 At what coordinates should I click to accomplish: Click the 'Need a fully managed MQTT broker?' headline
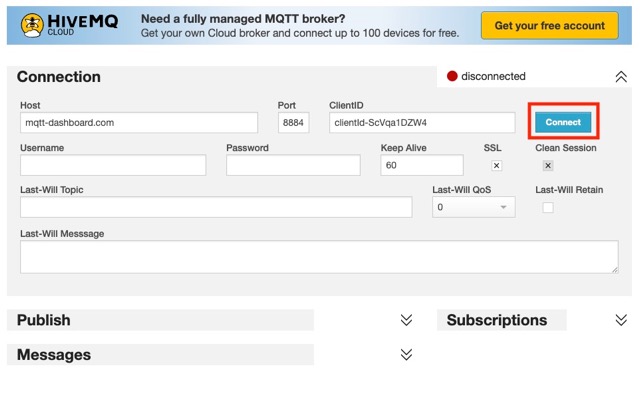coord(243,19)
